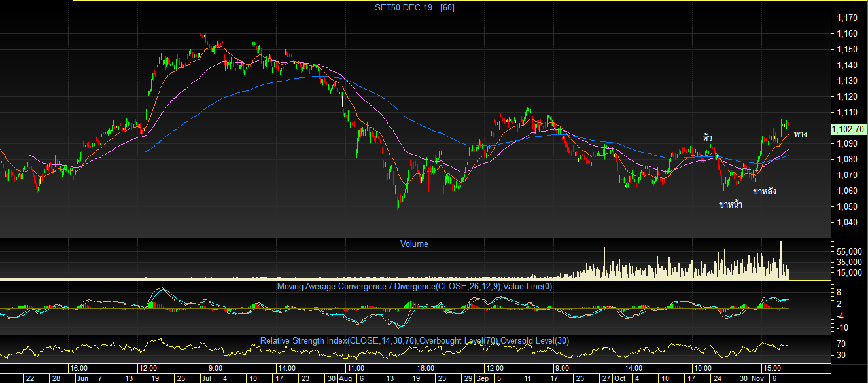Click the Jun date label on time axis
The height and width of the screenshot is (383, 868).
[84, 378]
